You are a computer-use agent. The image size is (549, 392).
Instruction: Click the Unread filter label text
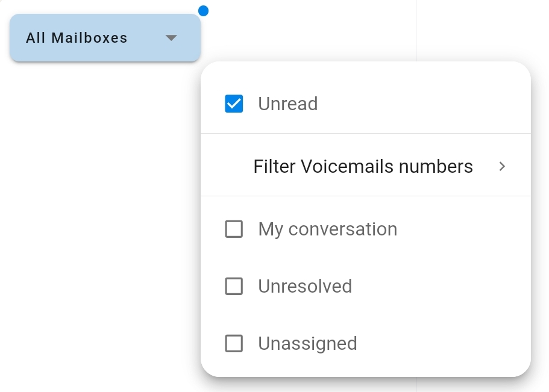click(x=288, y=104)
